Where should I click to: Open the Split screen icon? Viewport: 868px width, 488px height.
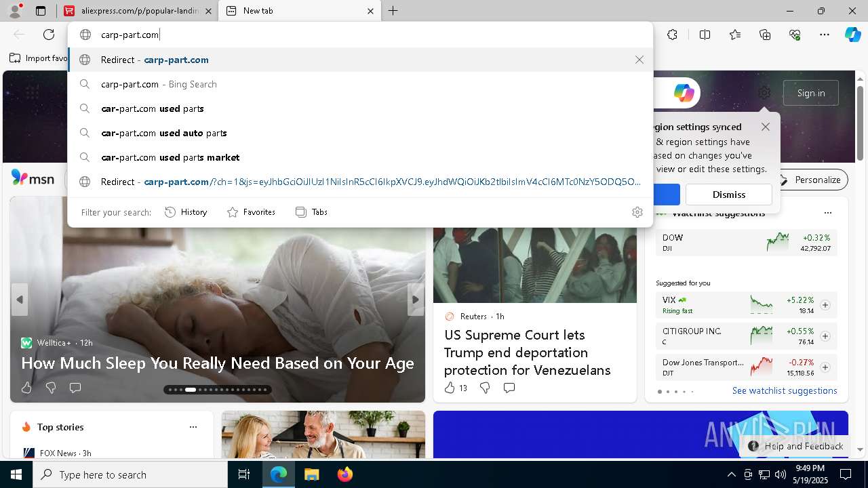tap(705, 35)
